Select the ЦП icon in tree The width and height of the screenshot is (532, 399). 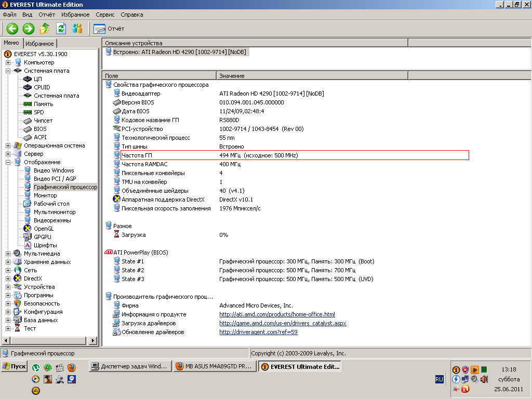pyautogui.click(x=28, y=79)
